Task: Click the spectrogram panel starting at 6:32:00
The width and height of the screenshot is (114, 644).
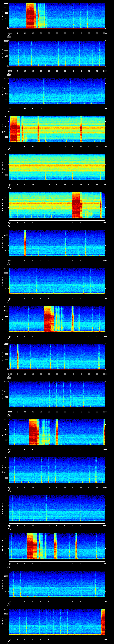Action: 57,394
